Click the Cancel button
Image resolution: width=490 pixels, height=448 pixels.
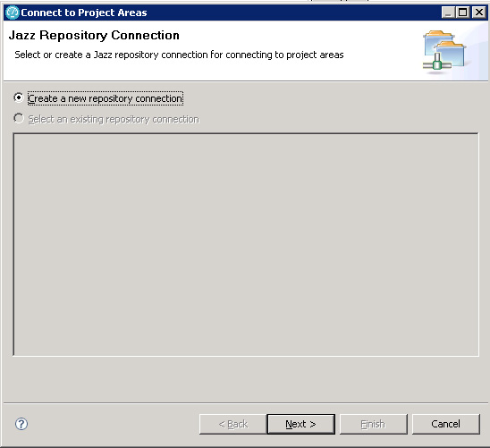(445, 424)
